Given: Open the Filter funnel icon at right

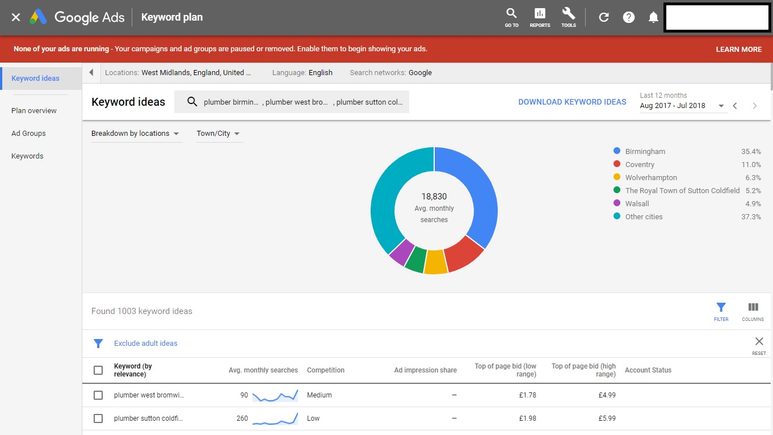Looking at the screenshot, I should pyautogui.click(x=721, y=311).
